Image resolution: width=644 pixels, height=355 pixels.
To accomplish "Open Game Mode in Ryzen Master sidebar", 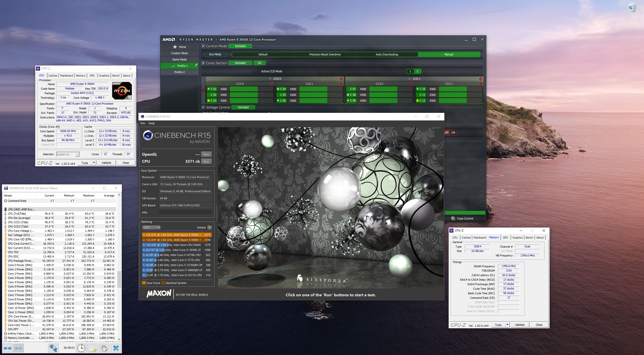I will click(179, 59).
